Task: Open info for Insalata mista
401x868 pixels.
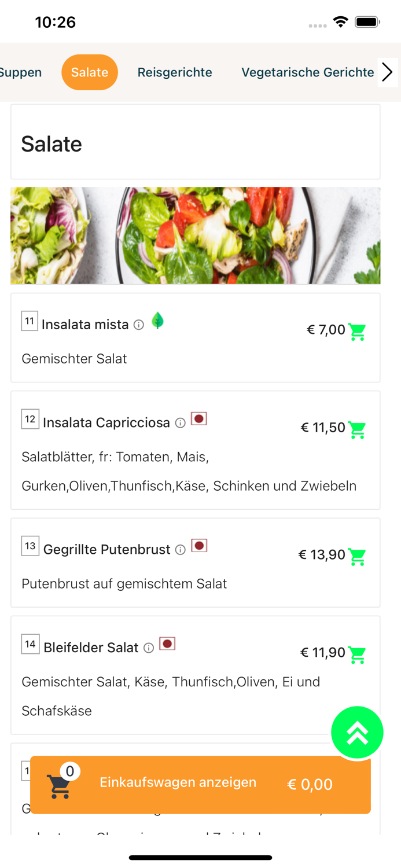Action: [x=139, y=325]
